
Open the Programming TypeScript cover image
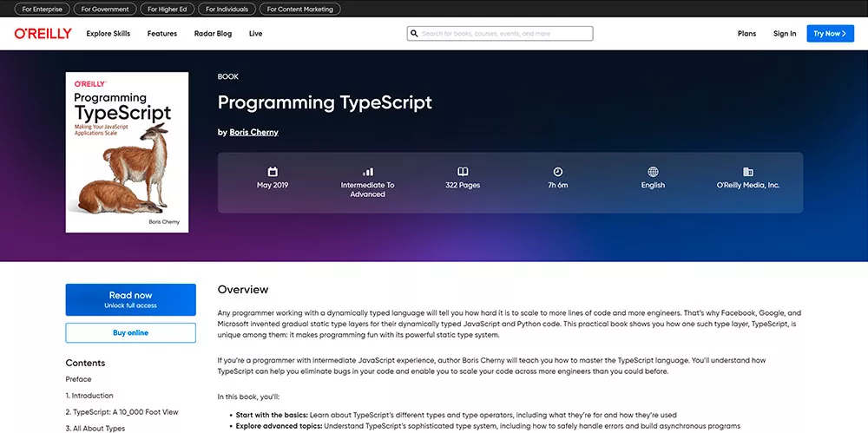click(x=127, y=152)
